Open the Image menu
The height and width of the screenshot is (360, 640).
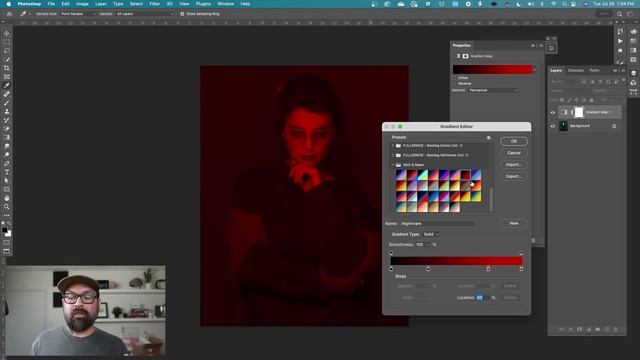pos(82,4)
